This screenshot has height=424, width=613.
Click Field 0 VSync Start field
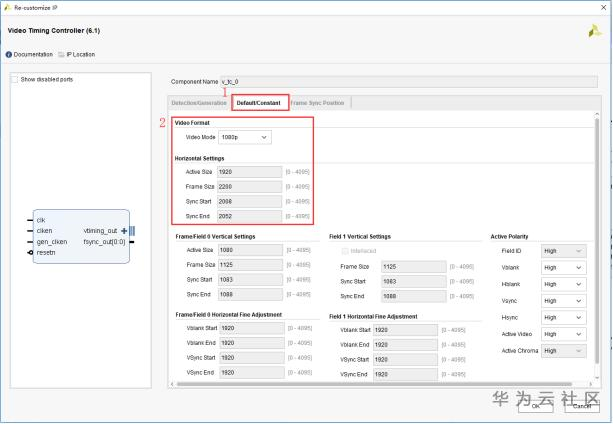click(252, 358)
